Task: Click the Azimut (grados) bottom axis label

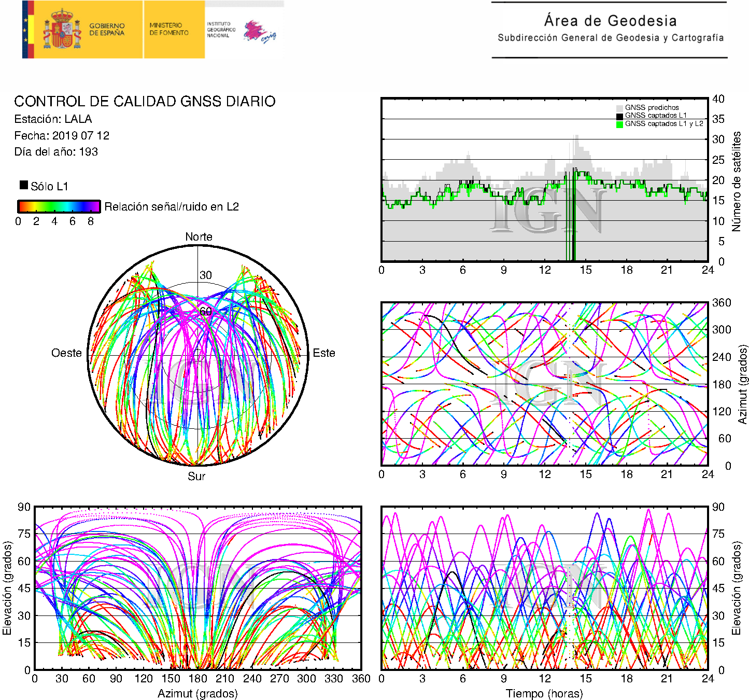Action: pyautogui.click(x=197, y=693)
